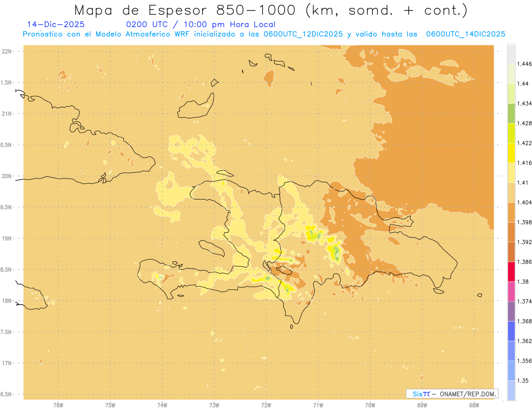
Task: Click the "68W" longitude label
Action: [474, 404]
